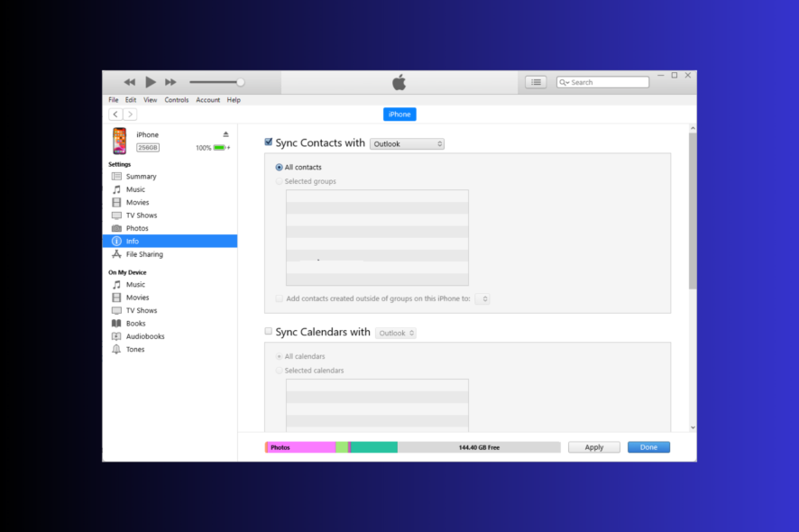Click the pink Photos storage segment

[x=300, y=447]
